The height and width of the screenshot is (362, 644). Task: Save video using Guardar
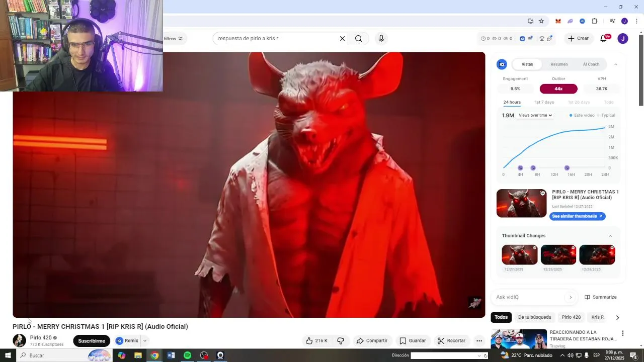pyautogui.click(x=413, y=341)
